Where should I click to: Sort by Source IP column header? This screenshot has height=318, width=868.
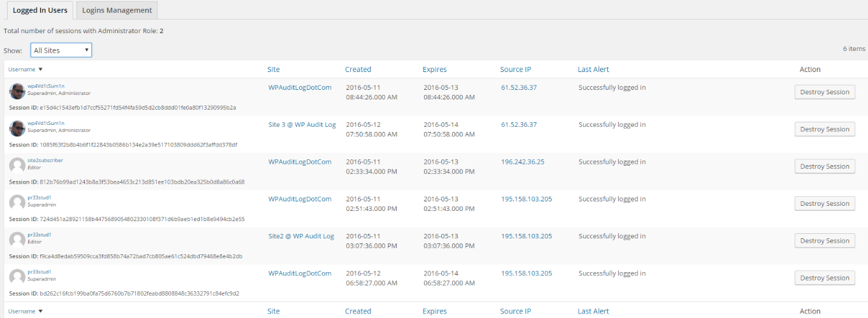click(x=515, y=69)
